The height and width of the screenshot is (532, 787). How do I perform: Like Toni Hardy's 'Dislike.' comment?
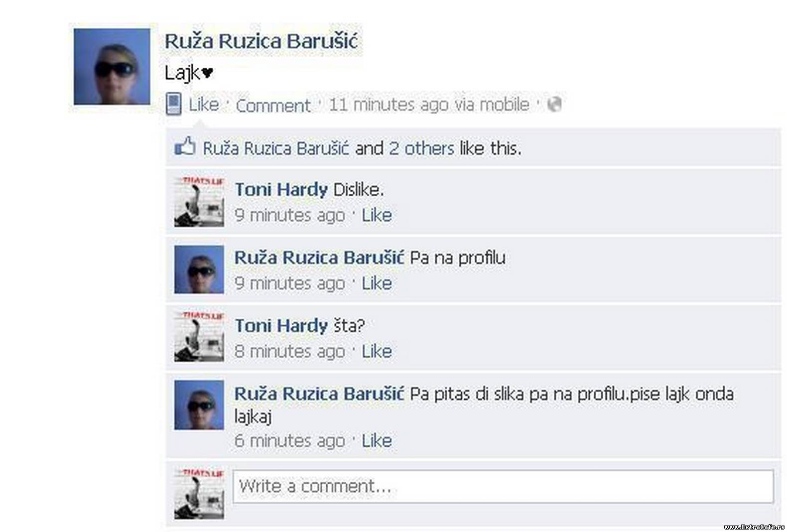click(377, 215)
